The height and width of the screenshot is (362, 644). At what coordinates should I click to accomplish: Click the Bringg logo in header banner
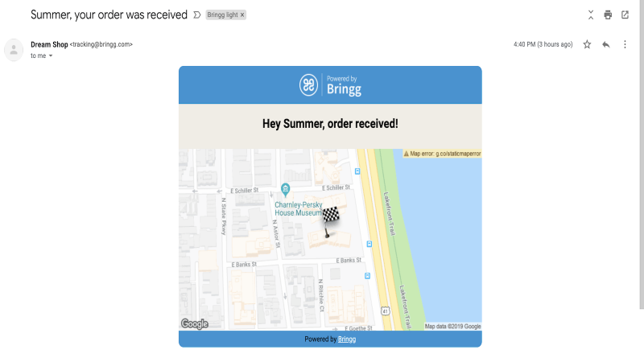[330, 85]
